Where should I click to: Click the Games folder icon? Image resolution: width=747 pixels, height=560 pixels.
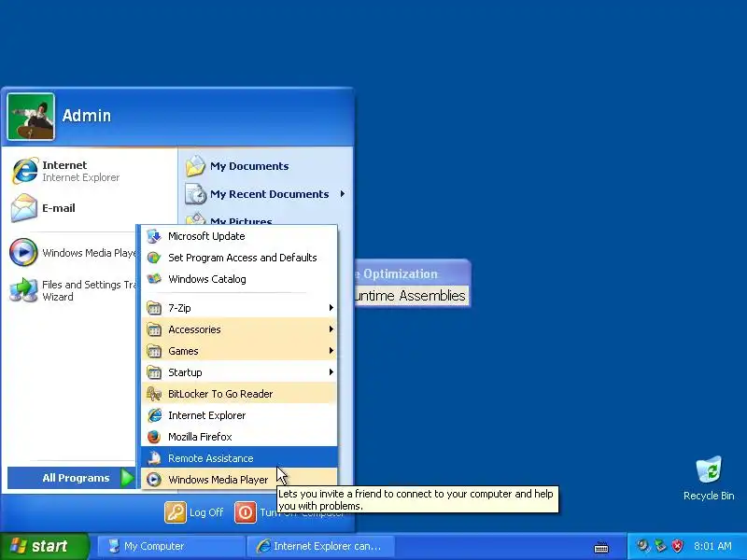[x=154, y=351]
